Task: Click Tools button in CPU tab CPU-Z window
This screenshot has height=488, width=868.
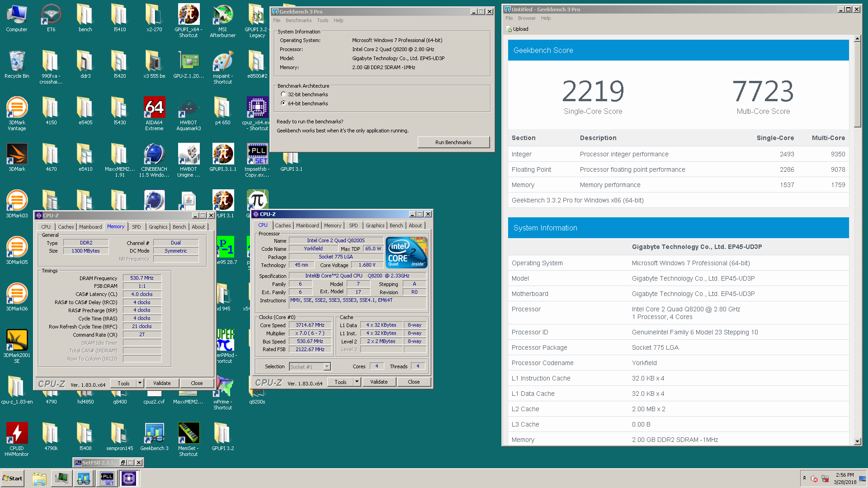Action: click(340, 382)
